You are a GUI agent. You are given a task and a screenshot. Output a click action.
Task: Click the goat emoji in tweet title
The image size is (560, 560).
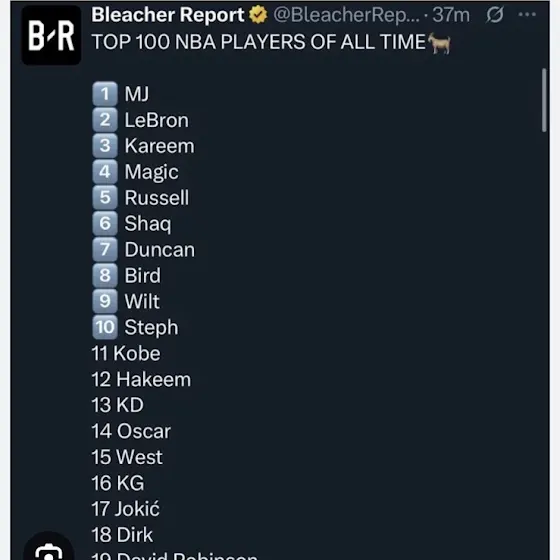pos(439,43)
